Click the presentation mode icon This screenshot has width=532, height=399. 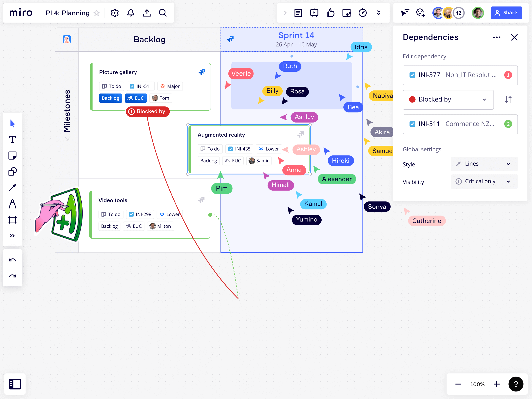coord(314,13)
